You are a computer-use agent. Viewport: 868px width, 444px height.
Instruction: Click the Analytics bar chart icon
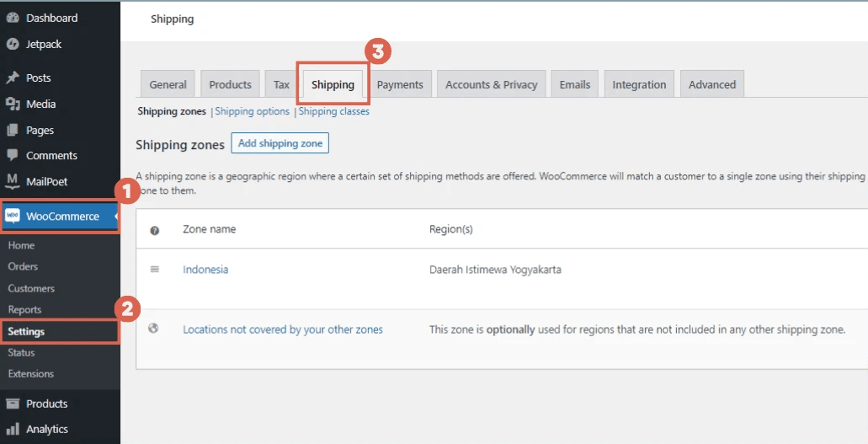click(13, 429)
